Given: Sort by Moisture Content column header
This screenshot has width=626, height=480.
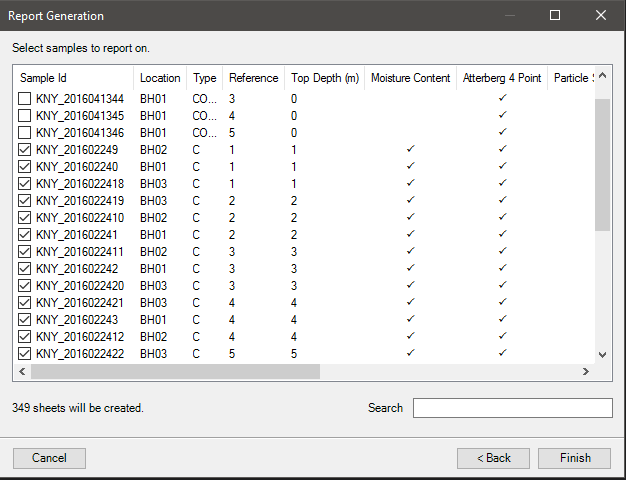Looking at the screenshot, I should (410, 78).
